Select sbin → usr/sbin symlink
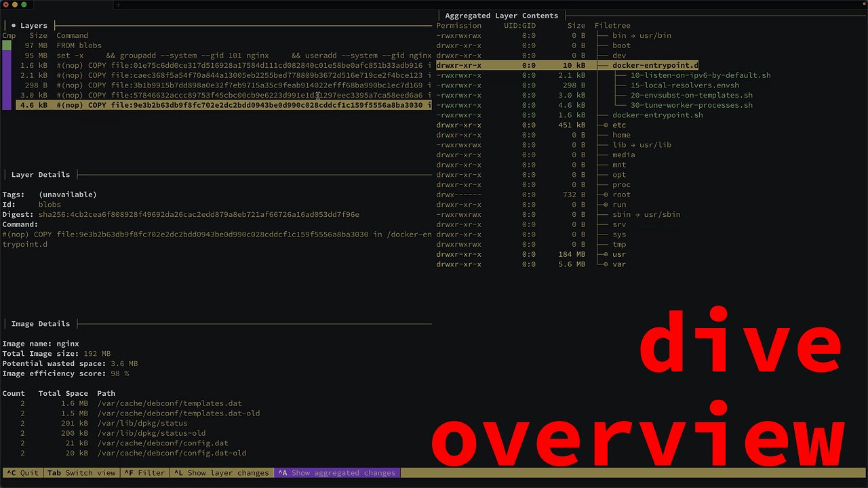This screenshot has width=868, height=488. click(646, 215)
